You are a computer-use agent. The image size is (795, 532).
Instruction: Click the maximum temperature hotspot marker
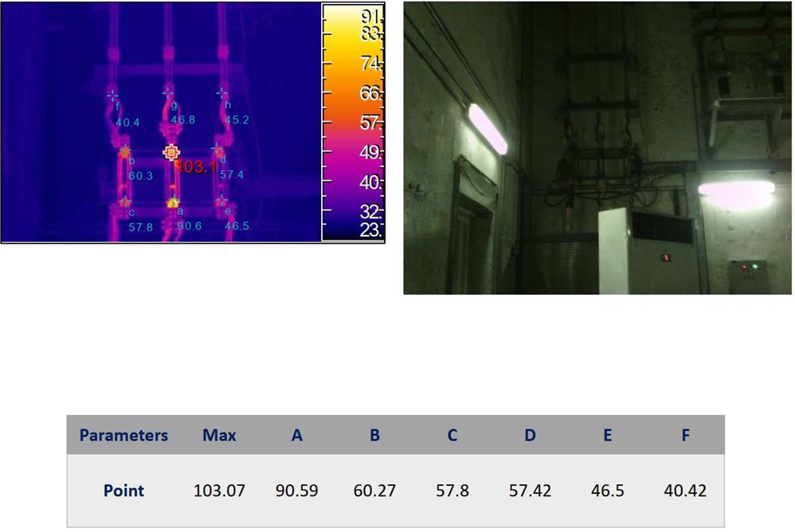[171, 152]
